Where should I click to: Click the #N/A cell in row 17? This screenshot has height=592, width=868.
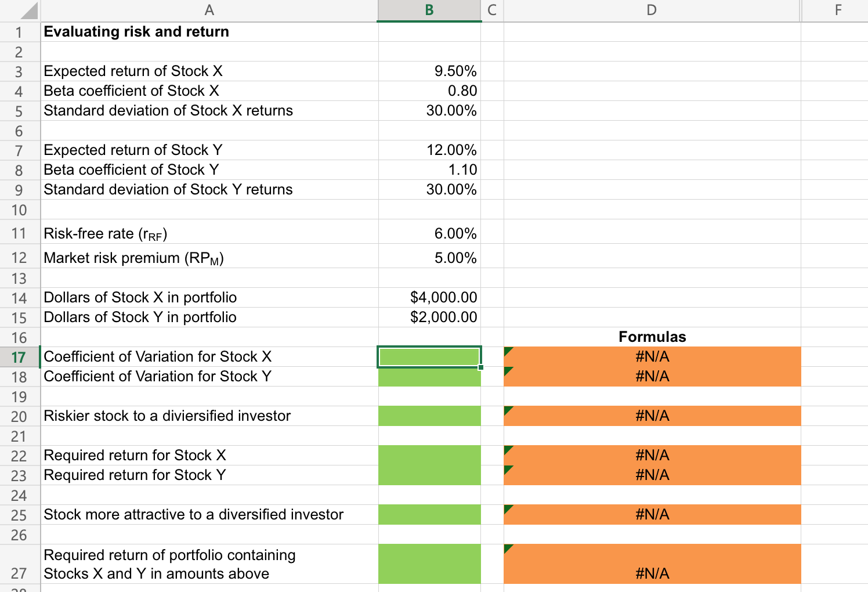point(652,357)
